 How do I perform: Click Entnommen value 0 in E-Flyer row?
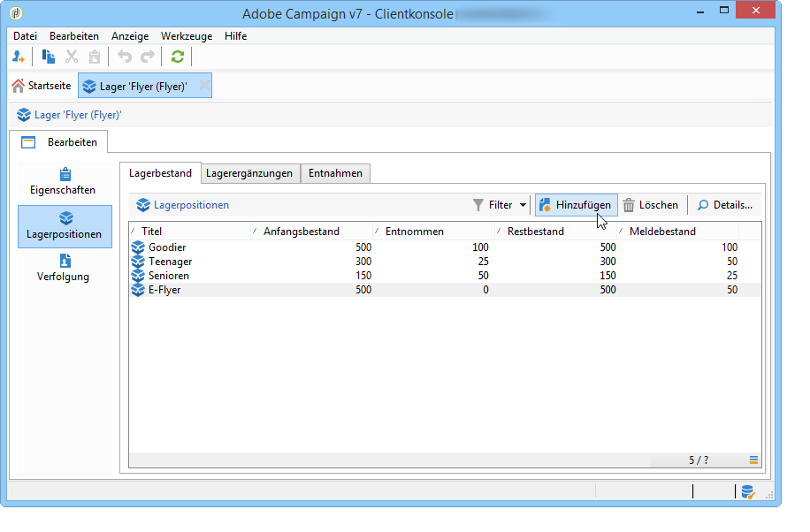pos(485,290)
